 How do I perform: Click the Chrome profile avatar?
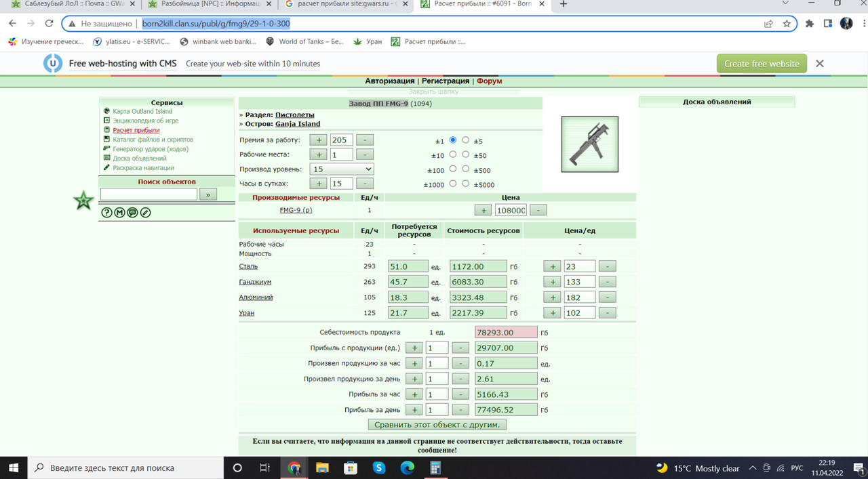click(846, 24)
